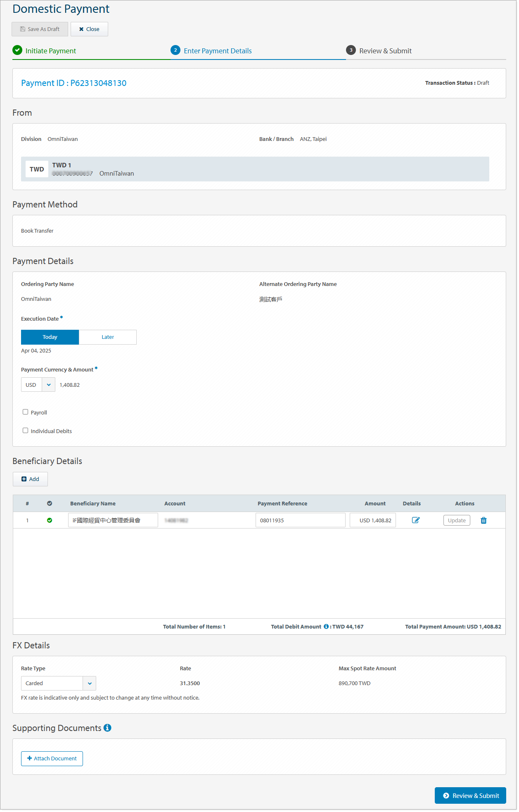Click the edit beneficiary details pencil icon

click(415, 520)
